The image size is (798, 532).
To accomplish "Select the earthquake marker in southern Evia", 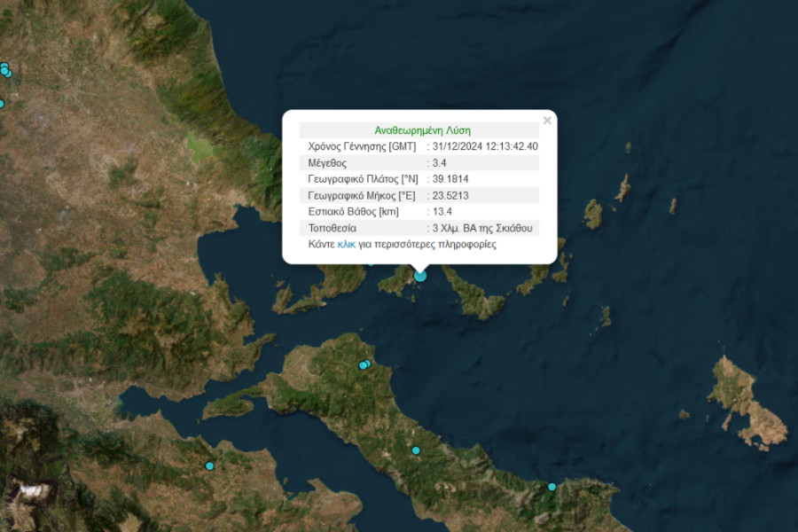I will click(x=416, y=450).
